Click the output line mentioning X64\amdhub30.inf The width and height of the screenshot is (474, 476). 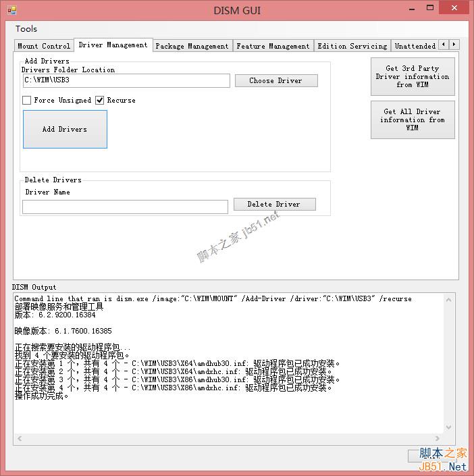[x=178, y=363]
